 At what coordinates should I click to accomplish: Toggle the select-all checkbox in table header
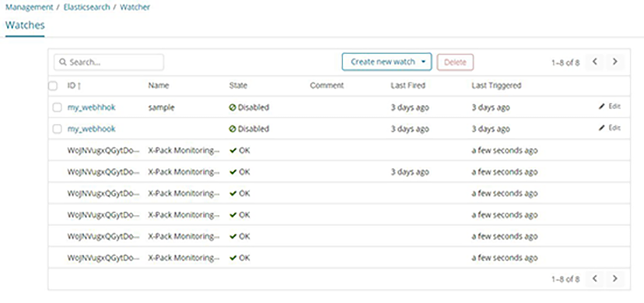point(53,86)
